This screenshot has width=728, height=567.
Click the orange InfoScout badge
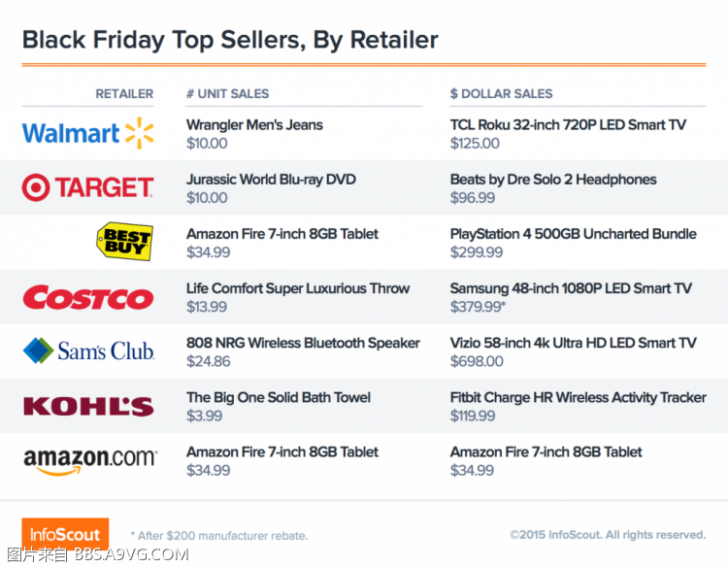tap(65, 534)
